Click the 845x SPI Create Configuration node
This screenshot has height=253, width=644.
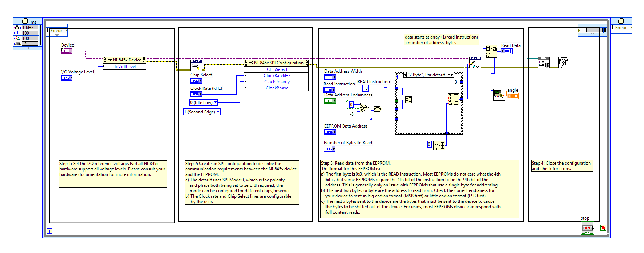click(x=196, y=65)
